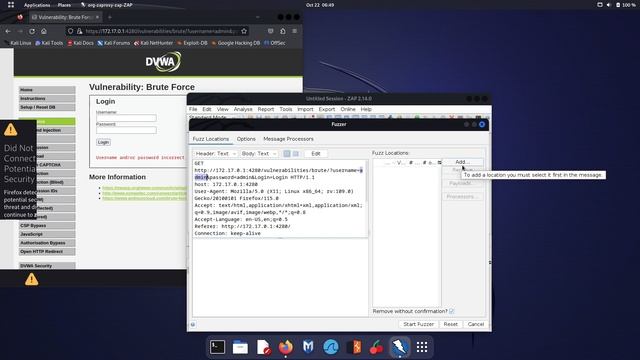Open the Kali Tools bookmark

[x=49, y=43]
